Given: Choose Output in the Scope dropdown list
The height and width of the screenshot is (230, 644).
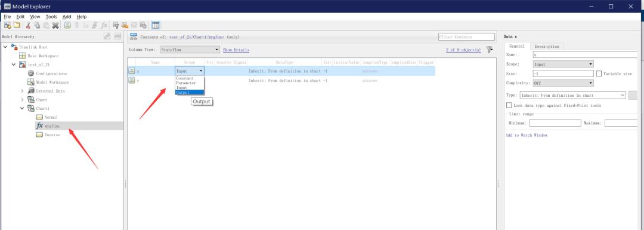Looking at the screenshot, I should (x=190, y=93).
